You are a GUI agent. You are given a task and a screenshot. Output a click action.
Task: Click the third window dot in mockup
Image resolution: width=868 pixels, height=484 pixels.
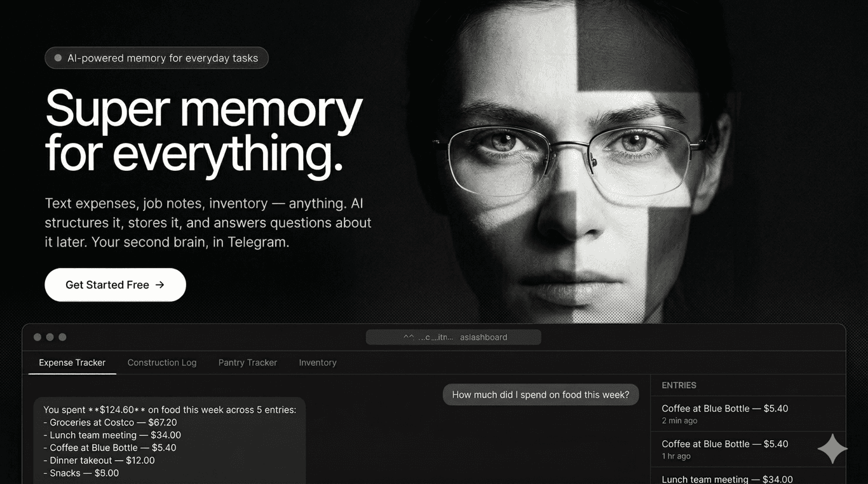[x=62, y=337]
